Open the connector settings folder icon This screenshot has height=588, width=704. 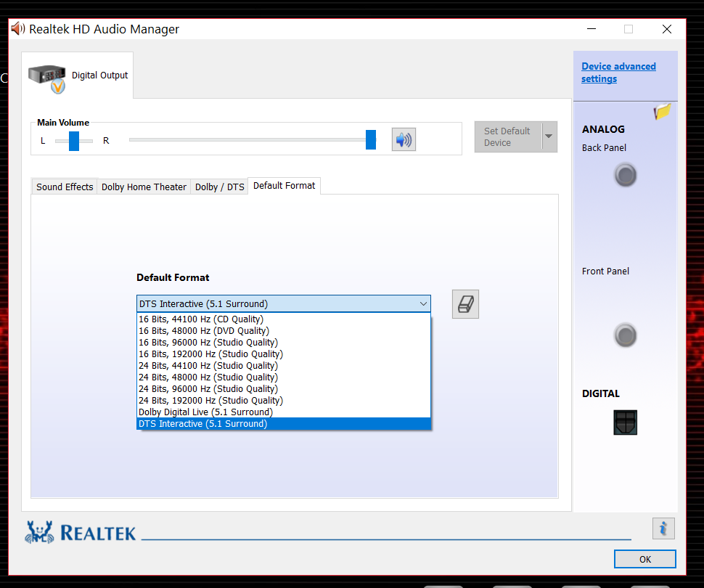coord(662,111)
